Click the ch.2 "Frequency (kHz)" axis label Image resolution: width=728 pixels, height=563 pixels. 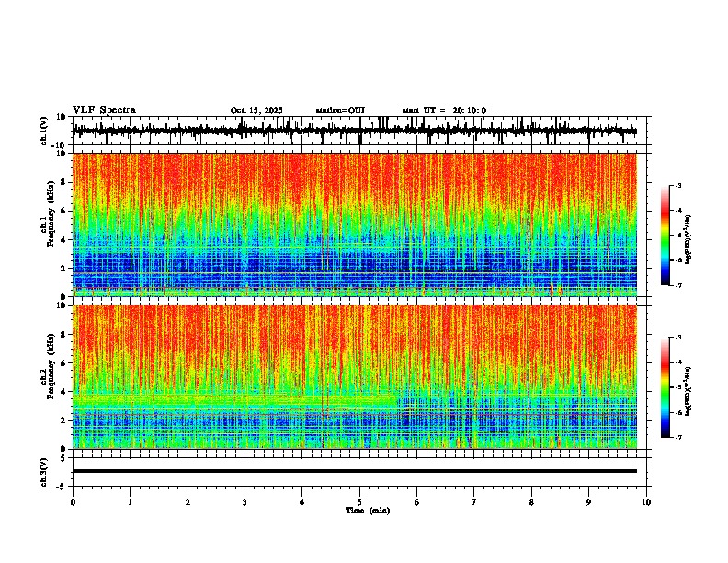(52, 365)
